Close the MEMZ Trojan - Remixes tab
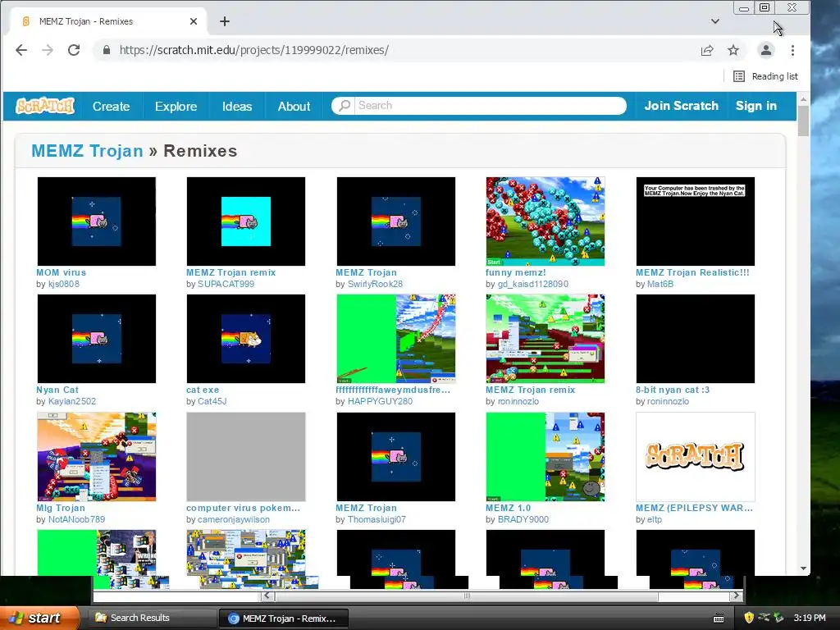The width and height of the screenshot is (840, 630). pyautogui.click(x=194, y=21)
